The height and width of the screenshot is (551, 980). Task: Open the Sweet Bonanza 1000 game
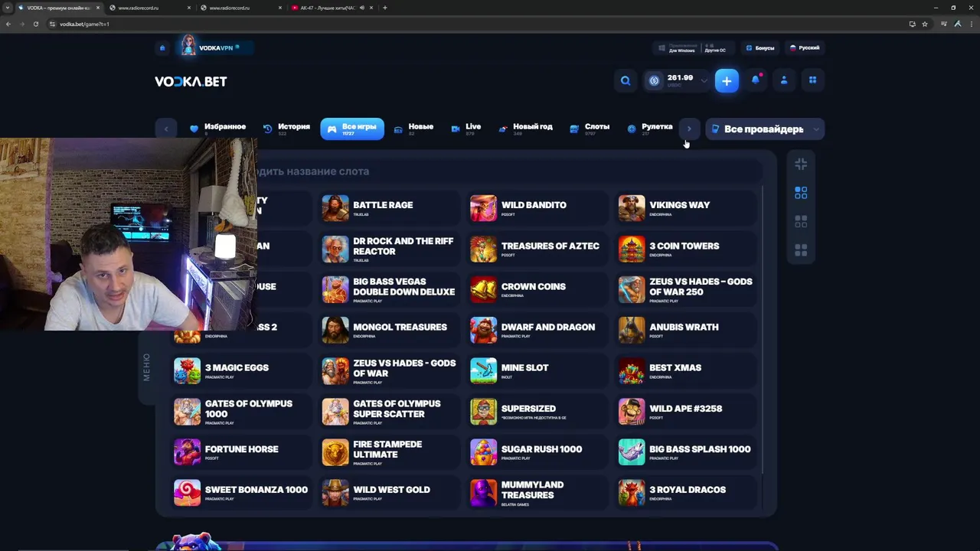[x=240, y=493]
